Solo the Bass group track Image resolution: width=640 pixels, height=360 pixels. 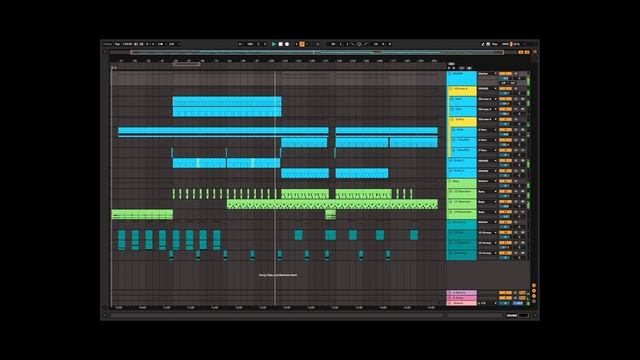516,181
